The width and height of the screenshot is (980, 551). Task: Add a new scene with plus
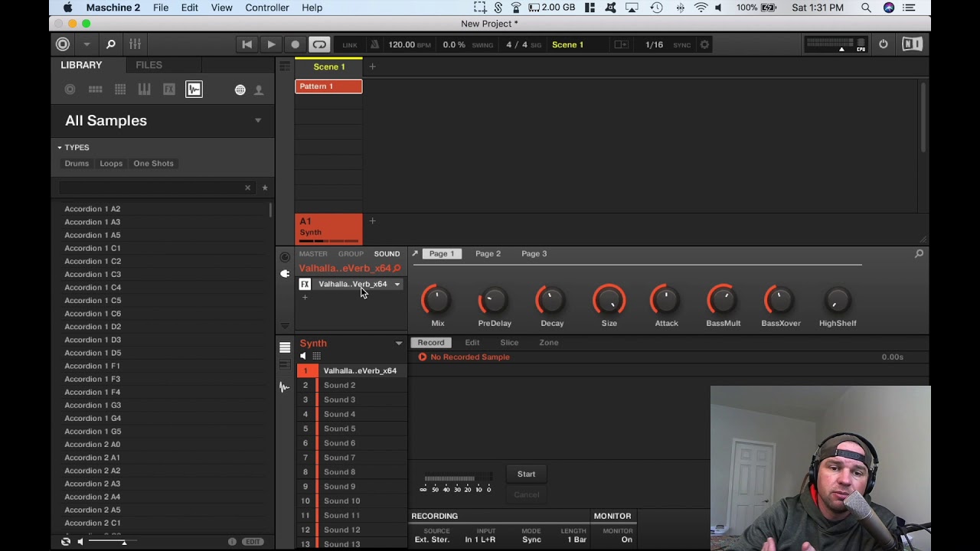[x=372, y=67]
